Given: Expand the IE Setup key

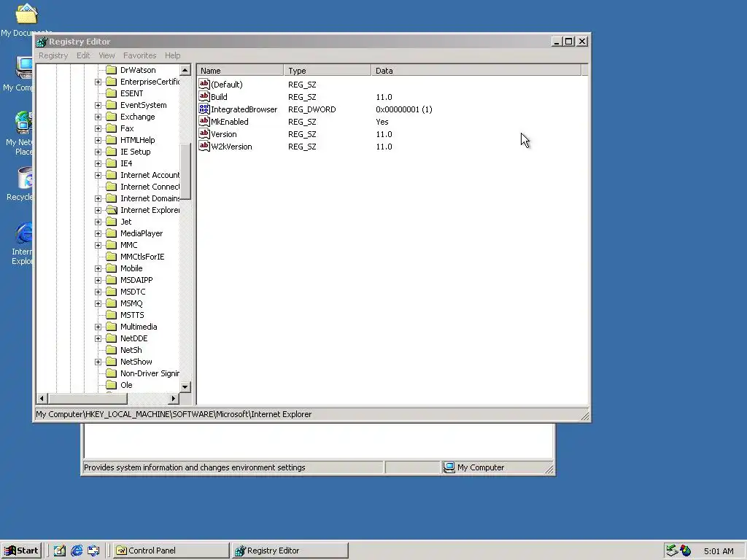Looking at the screenshot, I should click(98, 152).
